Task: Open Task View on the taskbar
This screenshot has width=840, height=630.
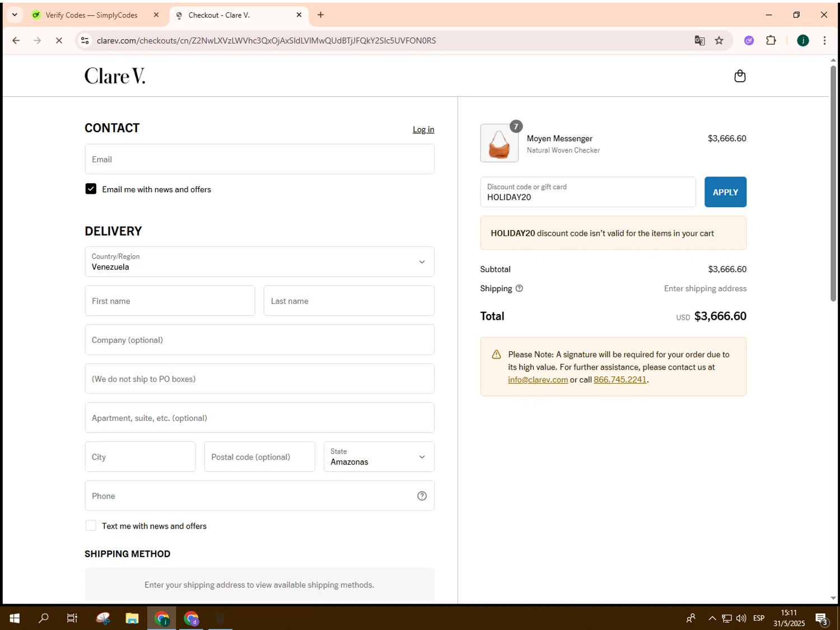Action: click(x=72, y=618)
